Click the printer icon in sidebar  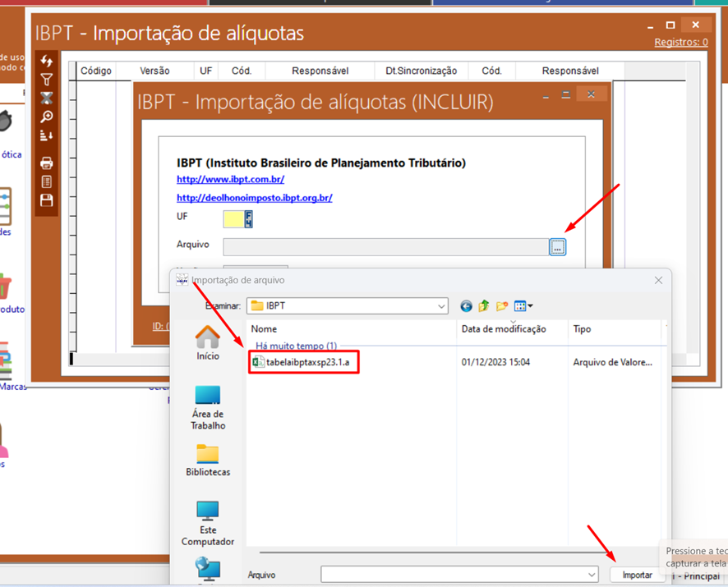[x=47, y=163]
